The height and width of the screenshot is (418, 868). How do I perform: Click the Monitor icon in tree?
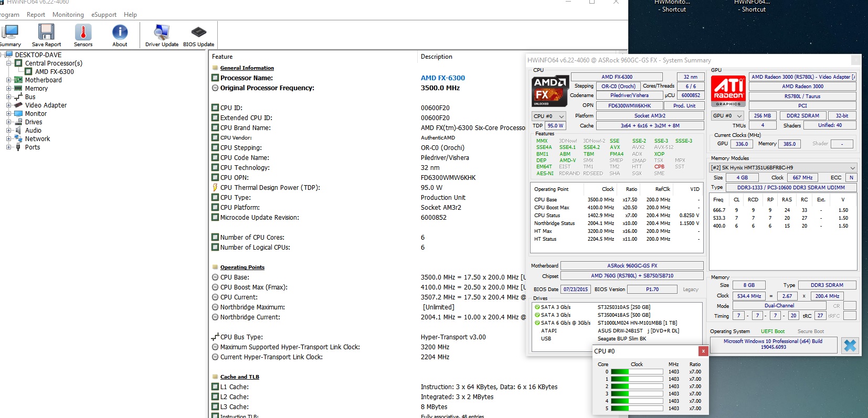click(x=18, y=113)
